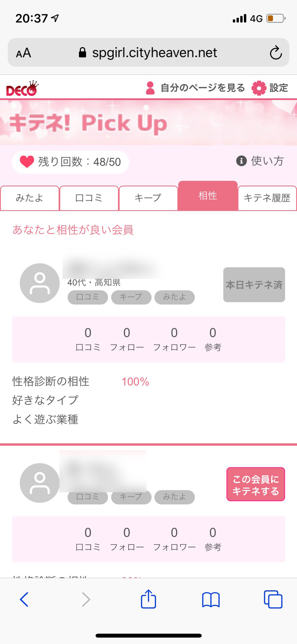Screen dimensions: 297x644
Task: Tap the spgirl.cityheaven.net address field
Action: click(x=154, y=53)
